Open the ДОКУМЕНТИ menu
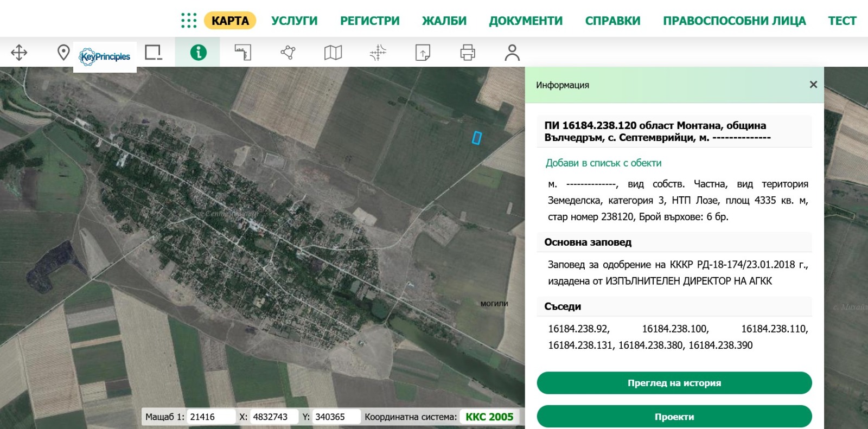 coord(526,21)
